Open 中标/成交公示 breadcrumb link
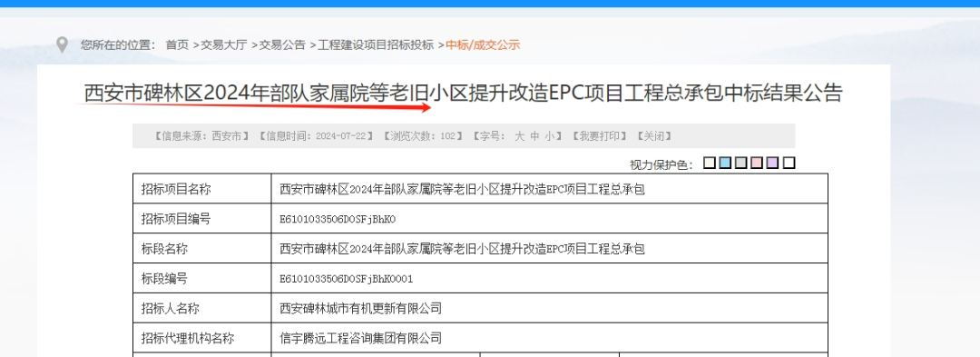Image resolution: width=980 pixels, height=357 pixels. pyautogui.click(x=483, y=45)
